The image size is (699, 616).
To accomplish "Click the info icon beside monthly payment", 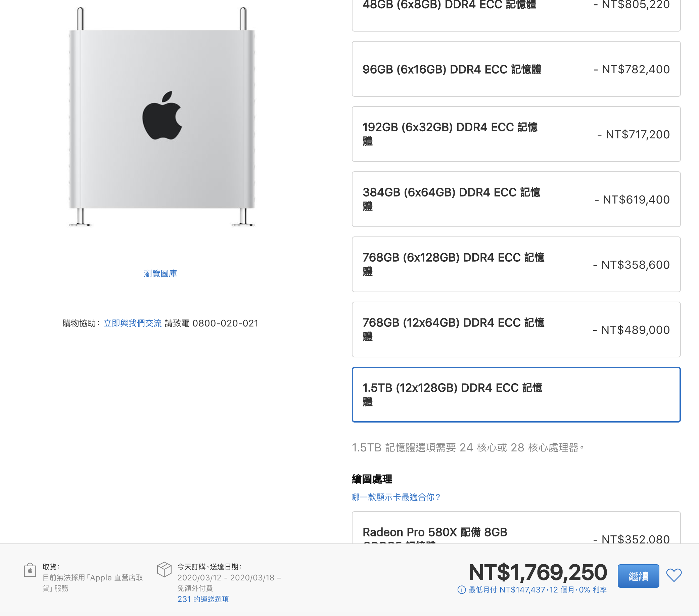I will tap(461, 590).
